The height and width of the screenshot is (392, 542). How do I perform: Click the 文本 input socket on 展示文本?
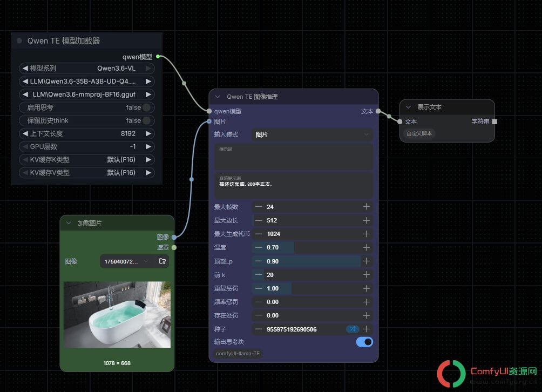point(400,121)
